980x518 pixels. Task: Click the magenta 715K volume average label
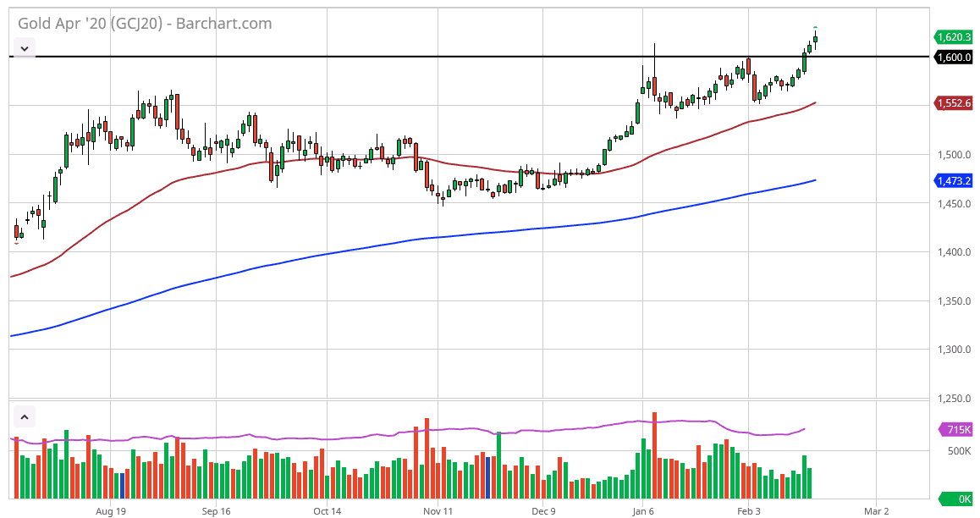coord(955,431)
